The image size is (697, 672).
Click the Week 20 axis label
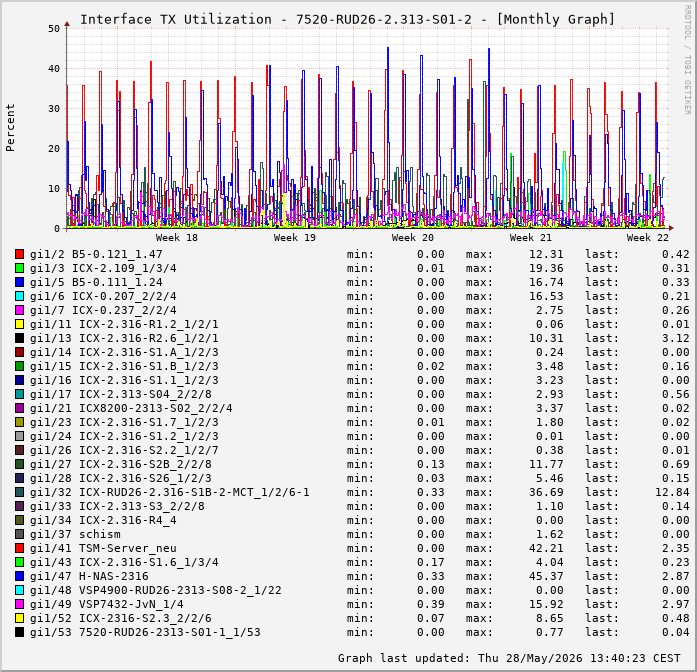click(413, 238)
